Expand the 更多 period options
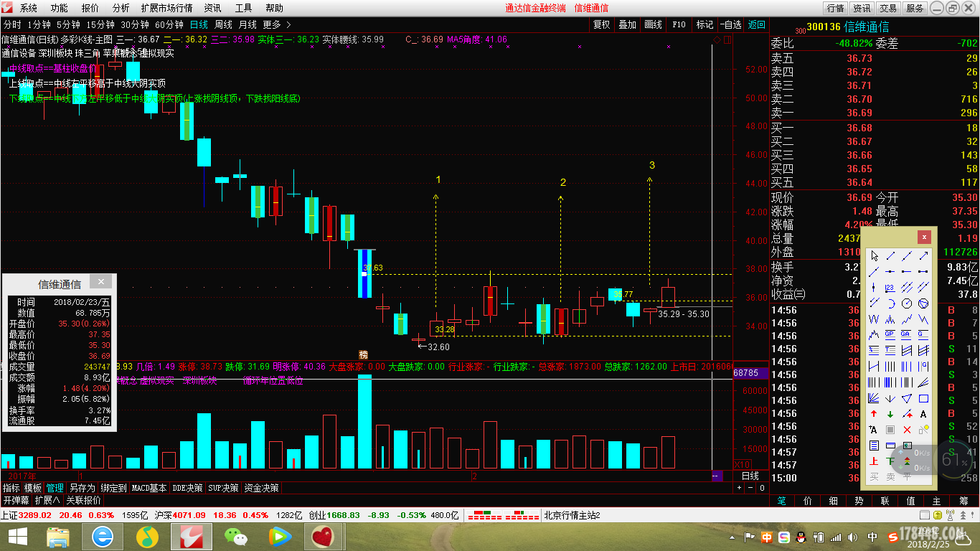This screenshot has height=551, width=980. 277,24
